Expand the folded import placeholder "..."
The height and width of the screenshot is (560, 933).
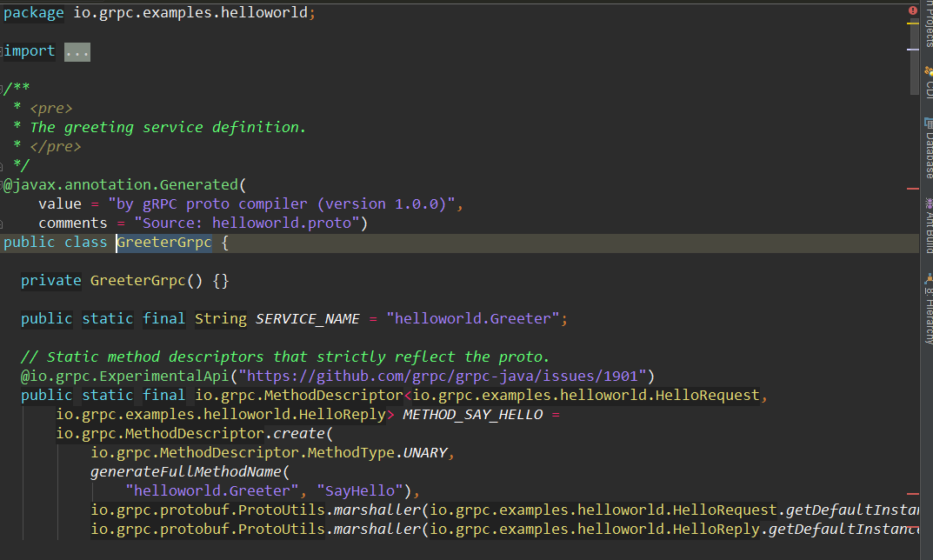click(77, 52)
